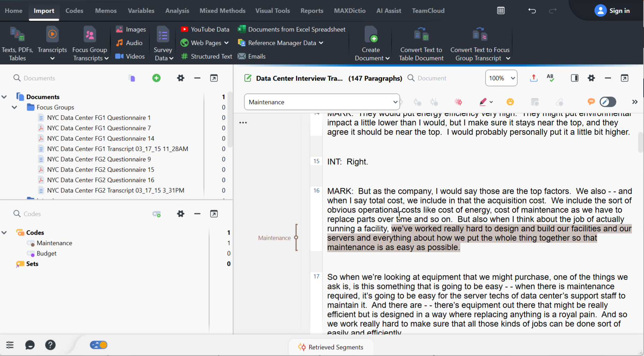Collapse the Focus Groups folder
The image size is (644, 356).
(15, 107)
